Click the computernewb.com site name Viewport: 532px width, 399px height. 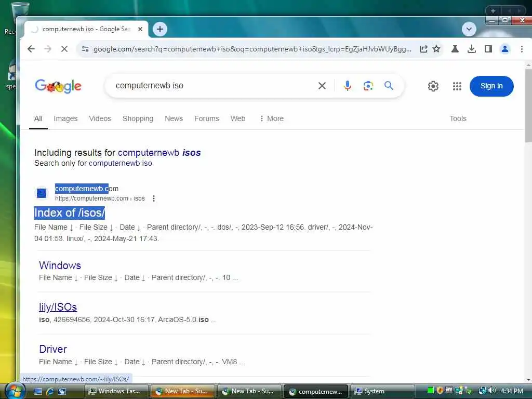point(87,188)
